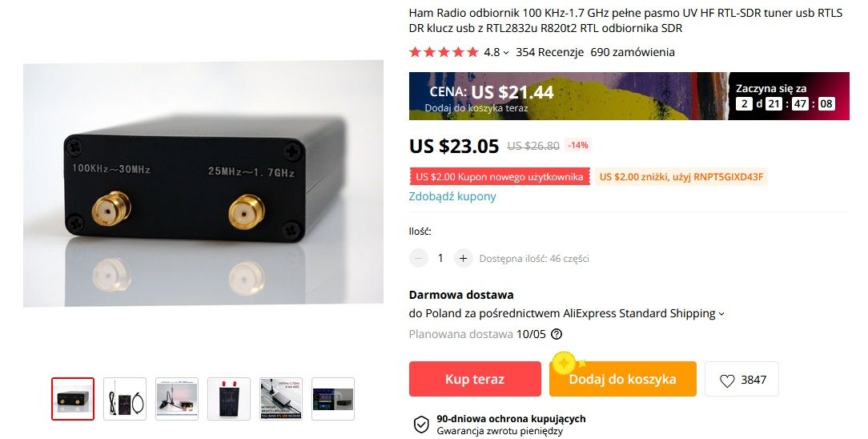Open the Zdobądź kupony link

[x=452, y=196]
